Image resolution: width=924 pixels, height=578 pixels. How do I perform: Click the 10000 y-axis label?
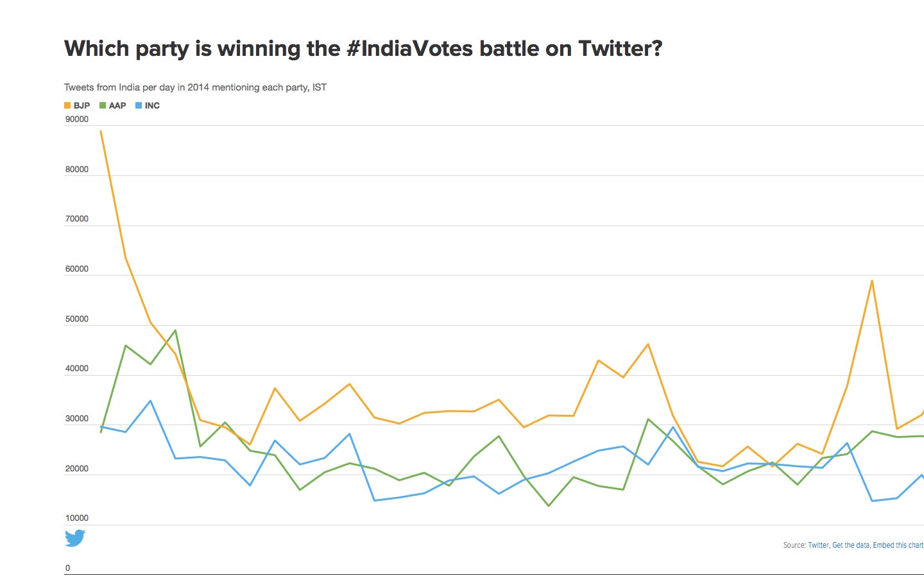click(77, 518)
